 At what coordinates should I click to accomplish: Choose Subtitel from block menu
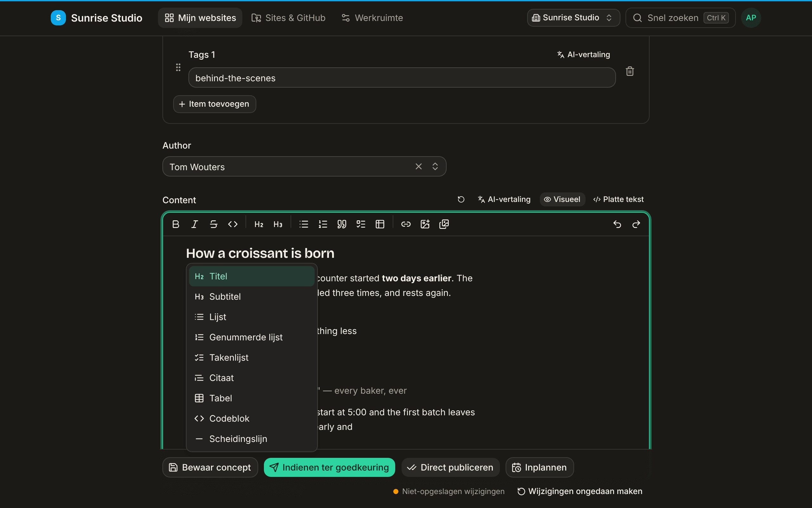point(252,296)
